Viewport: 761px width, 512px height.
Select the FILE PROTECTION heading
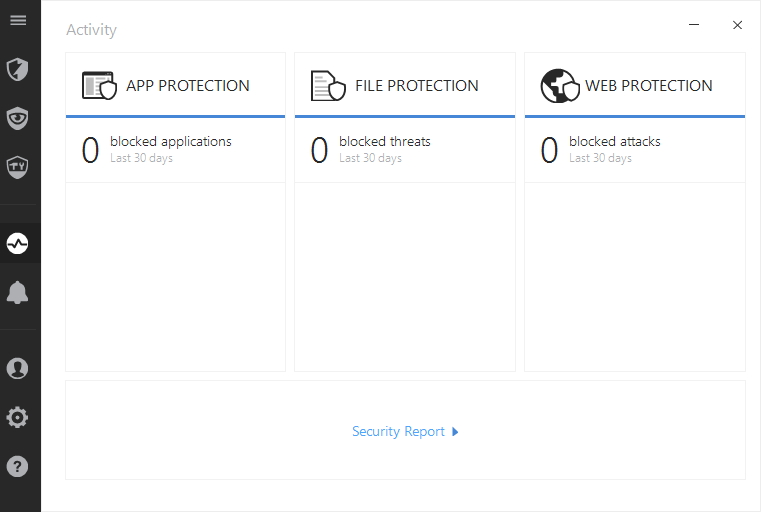pyautogui.click(x=416, y=86)
